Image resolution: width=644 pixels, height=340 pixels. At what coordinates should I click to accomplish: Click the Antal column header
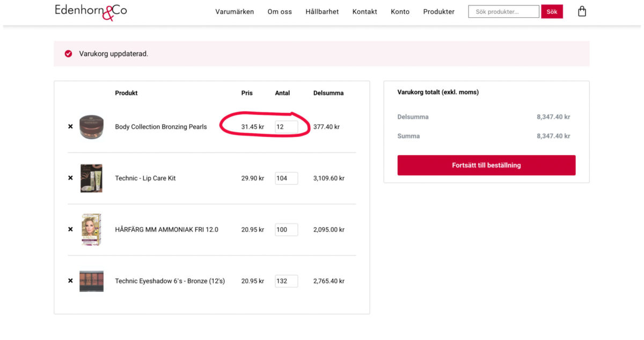282,93
